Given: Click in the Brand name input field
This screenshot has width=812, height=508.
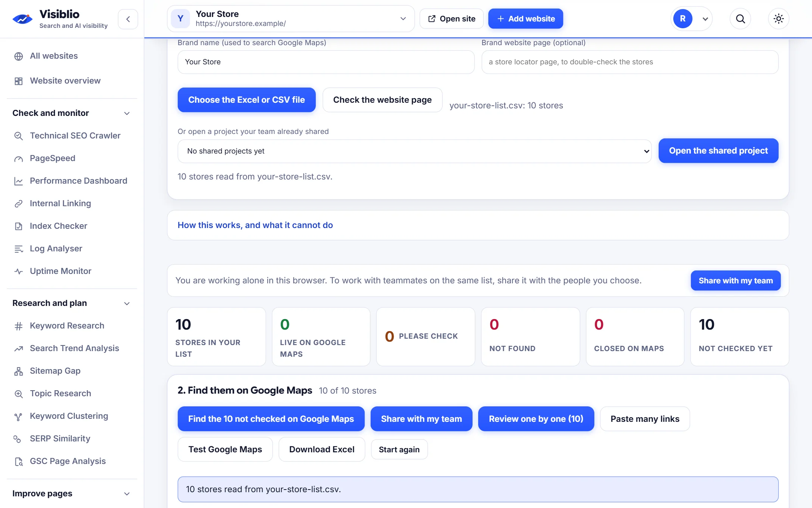Looking at the screenshot, I should coord(326,62).
